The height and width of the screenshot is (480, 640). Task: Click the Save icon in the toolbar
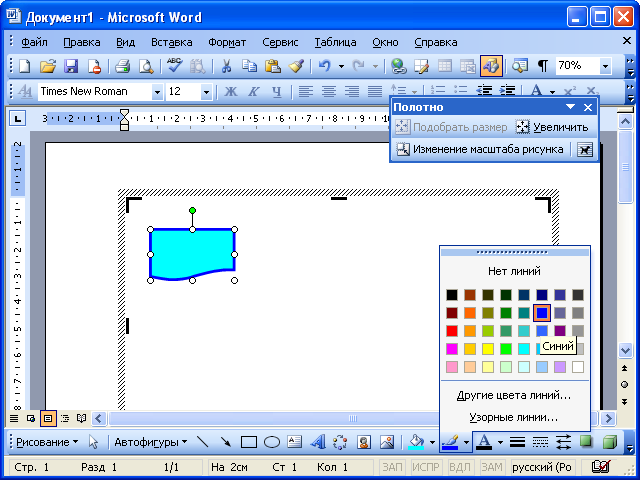coord(71,66)
